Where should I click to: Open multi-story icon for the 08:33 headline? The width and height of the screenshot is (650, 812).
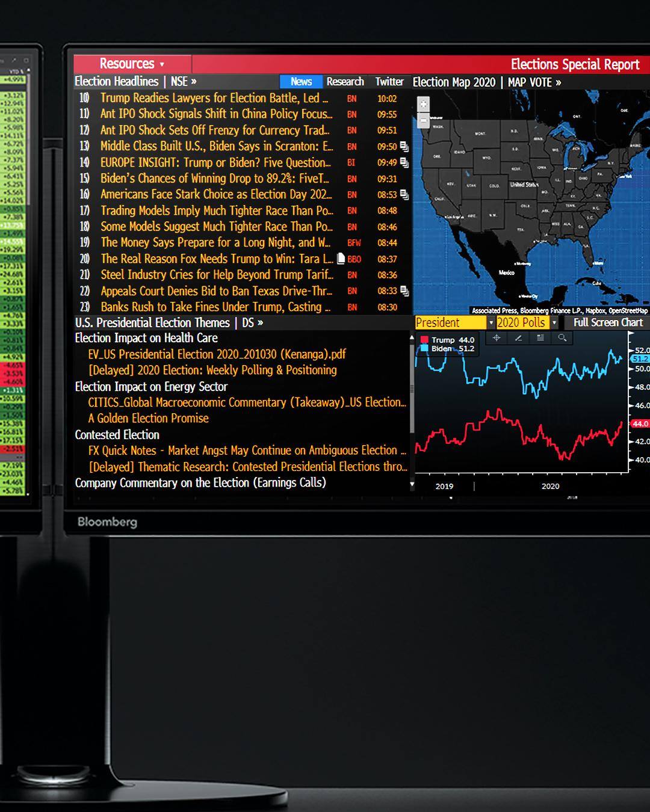click(x=404, y=291)
